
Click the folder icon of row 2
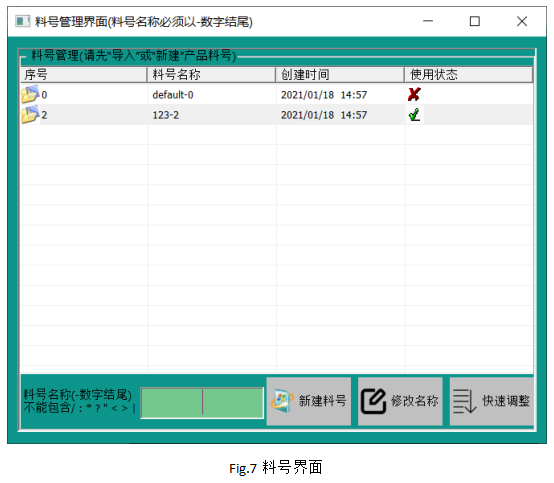point(30,114)
